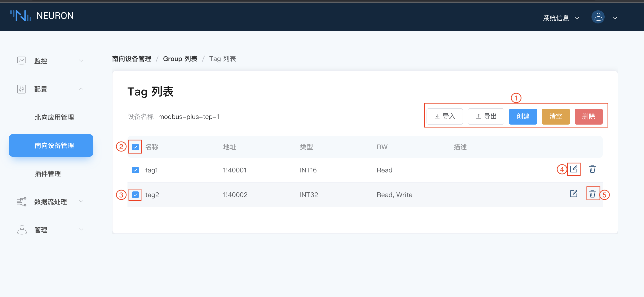This screenshot has height=297, width=644.
Task: Click the NEURON brand text
Action: pos(55,16)
